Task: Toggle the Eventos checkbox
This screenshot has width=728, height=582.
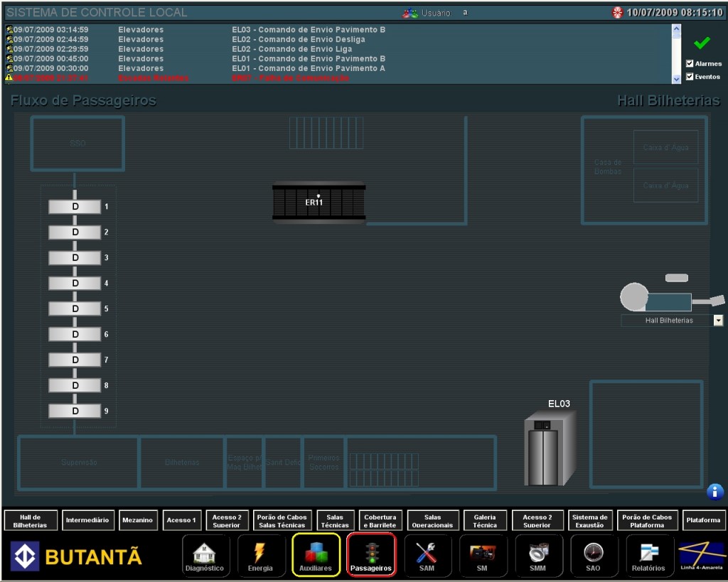Action: click(x=690, y=77)
